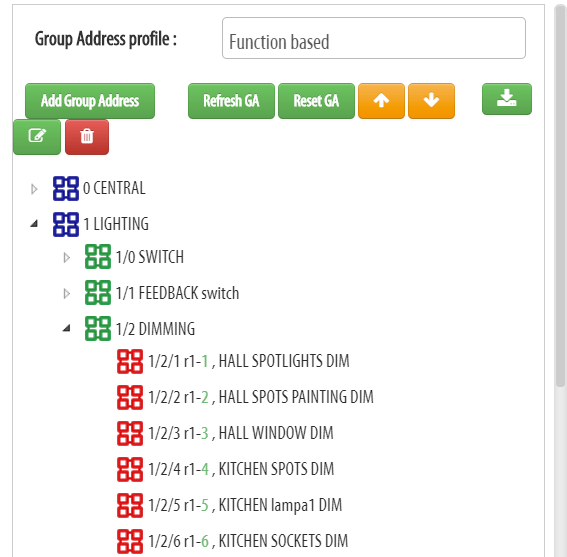Click the Add Group Address button

(90, 101)
